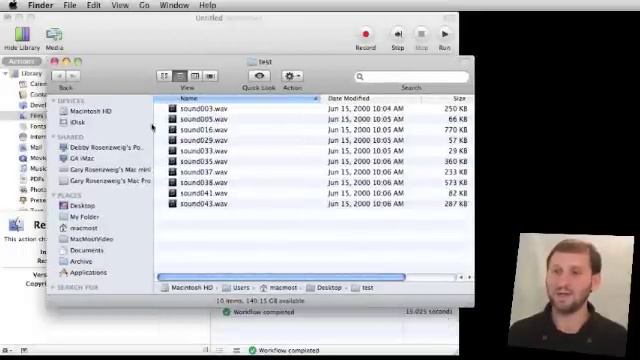The width and height of the screenshot is (640, 360).
Task: Go forward in Finder test window
Action: click(73, 76)
